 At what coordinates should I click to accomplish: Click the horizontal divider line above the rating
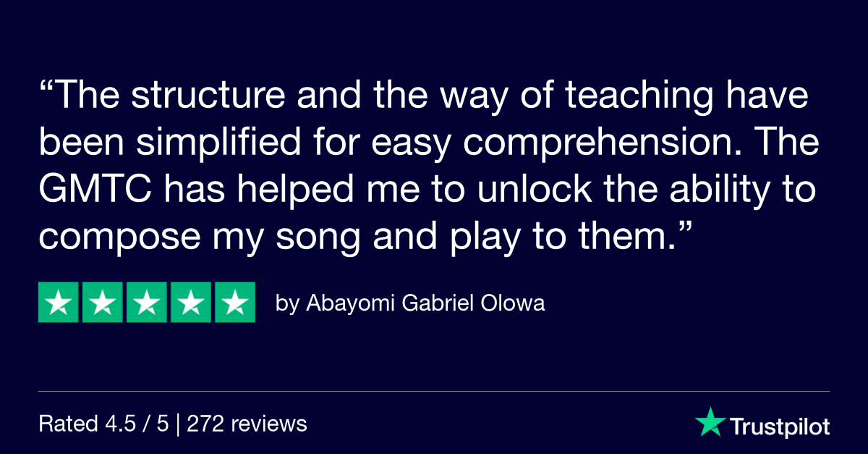pyautogui.click(x=434, y=392)
